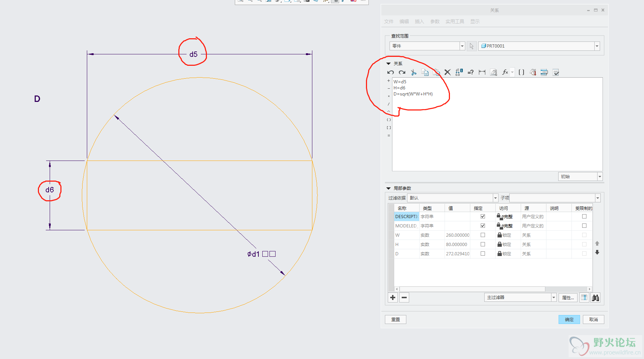Insert square brackets from side column

pyautogui.click(x=389, y=128)
